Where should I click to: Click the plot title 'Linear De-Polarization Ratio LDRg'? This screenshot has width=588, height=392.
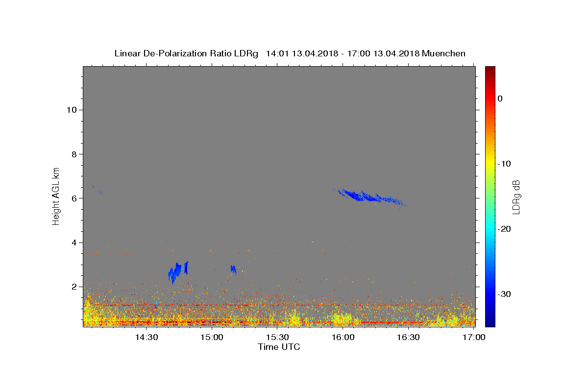click(x=186, y=53)
